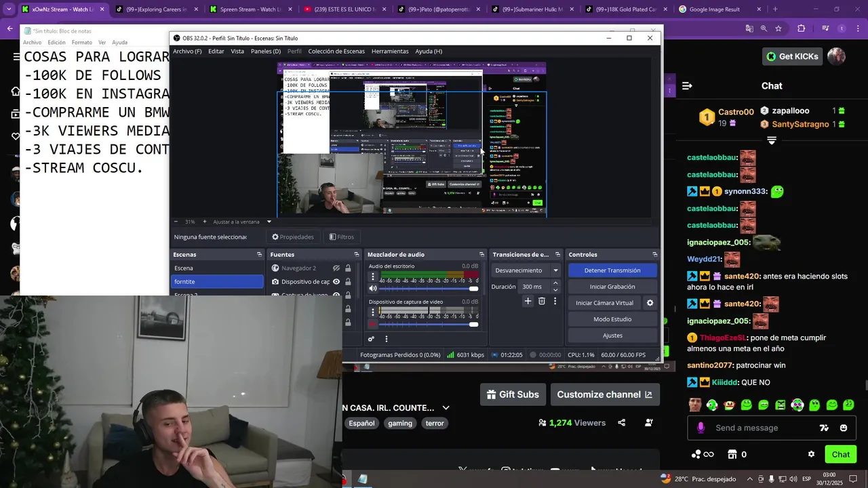Select the Escena scene
The image size is (868, 488).
pyautogui.click(x=217, y=268)
